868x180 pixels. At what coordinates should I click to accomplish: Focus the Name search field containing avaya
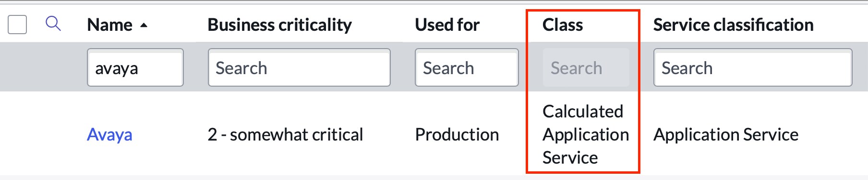coord(135,67)
